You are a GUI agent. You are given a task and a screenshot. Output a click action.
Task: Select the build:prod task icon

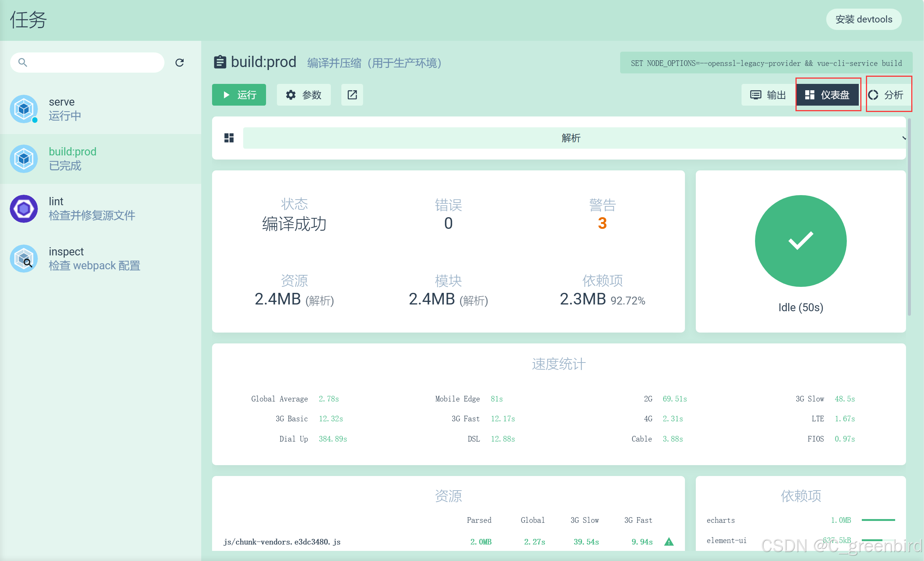[x=24, y=159]
